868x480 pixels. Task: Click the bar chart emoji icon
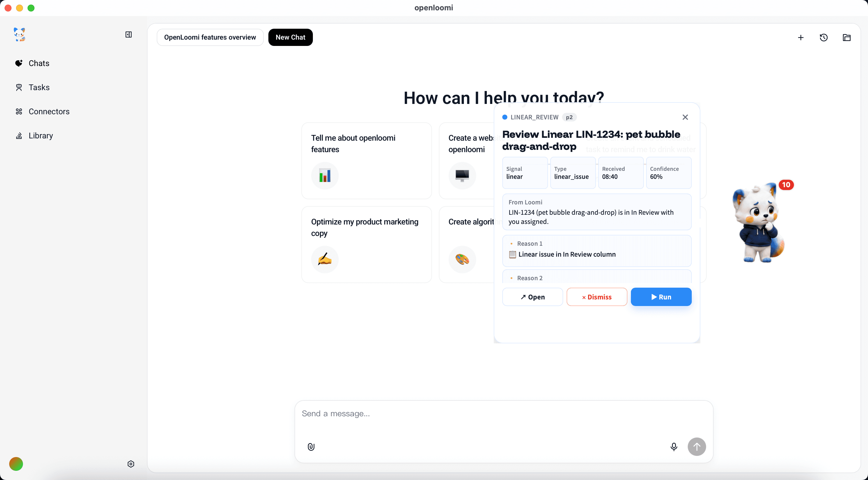(x=325, y=176)
